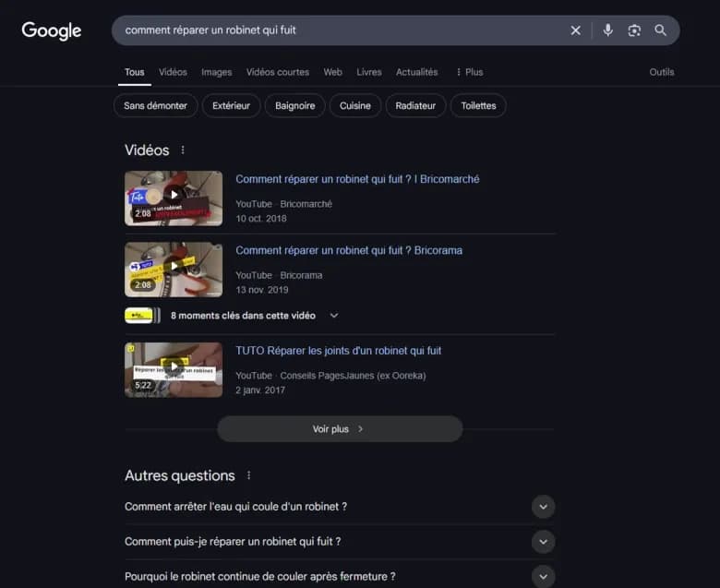Screen dimensions: 720x588
Task: Select the Radiateur filter chip
Action: pos(415,105)
